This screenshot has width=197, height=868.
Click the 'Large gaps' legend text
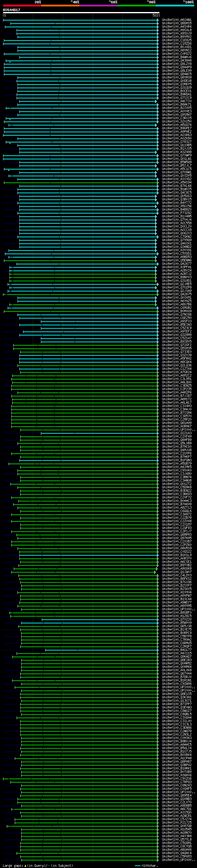pyautogui.click(x=13, y=866)
